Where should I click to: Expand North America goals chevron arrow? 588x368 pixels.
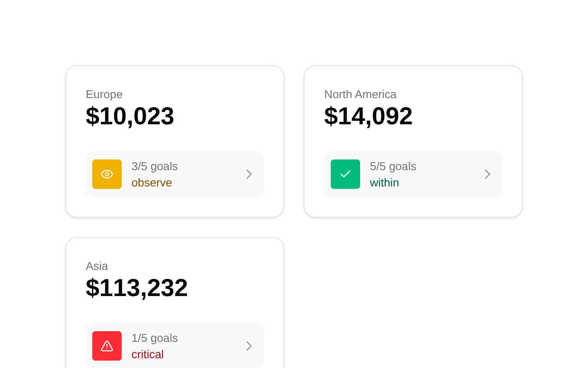pos(488,174)
